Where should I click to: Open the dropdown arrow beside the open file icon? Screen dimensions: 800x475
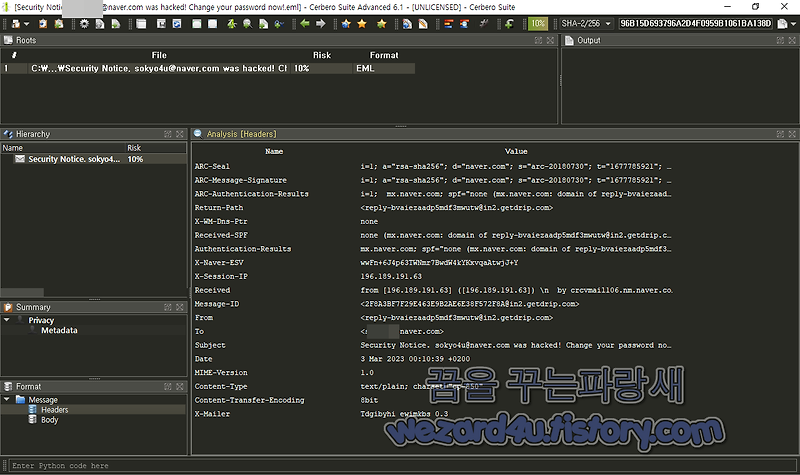point(27,23)
